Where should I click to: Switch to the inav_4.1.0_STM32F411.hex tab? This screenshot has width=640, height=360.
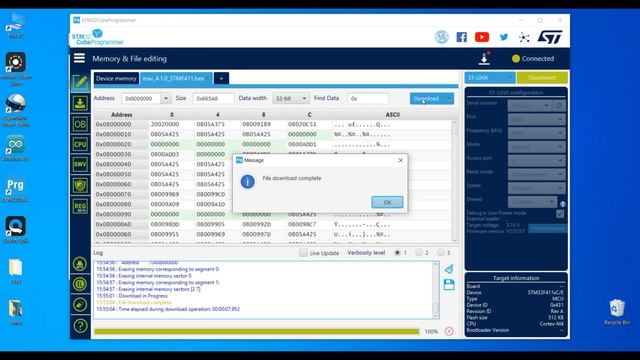[176, 78]
